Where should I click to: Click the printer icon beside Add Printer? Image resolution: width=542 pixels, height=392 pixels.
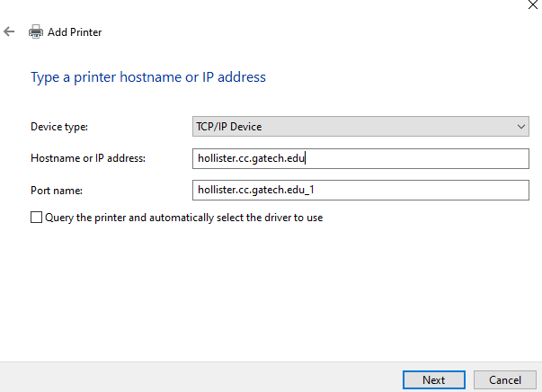pos(36,32)
